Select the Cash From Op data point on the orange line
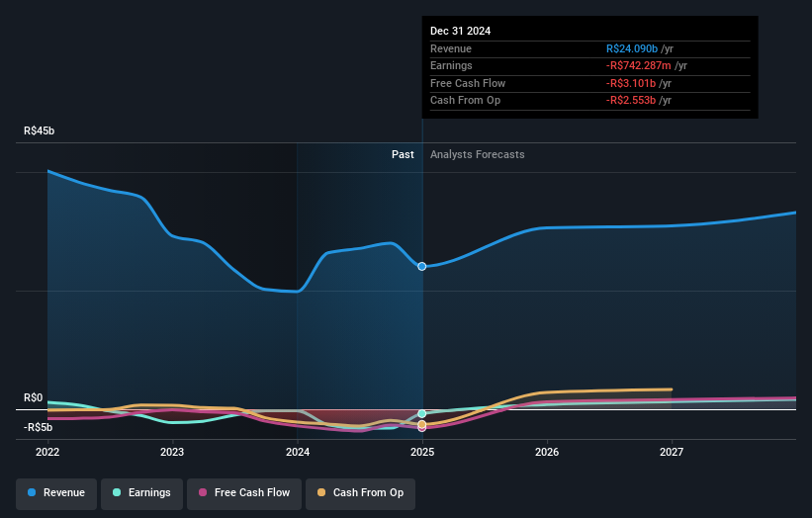The height and width of the screenshot is (518, 812). click(x=422, y=424)
